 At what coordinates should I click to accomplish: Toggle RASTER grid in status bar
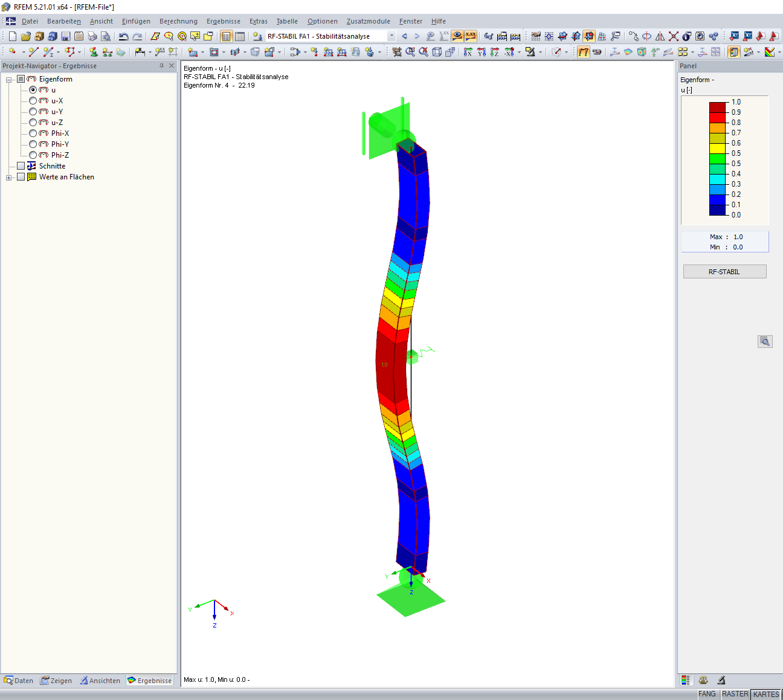735,694
